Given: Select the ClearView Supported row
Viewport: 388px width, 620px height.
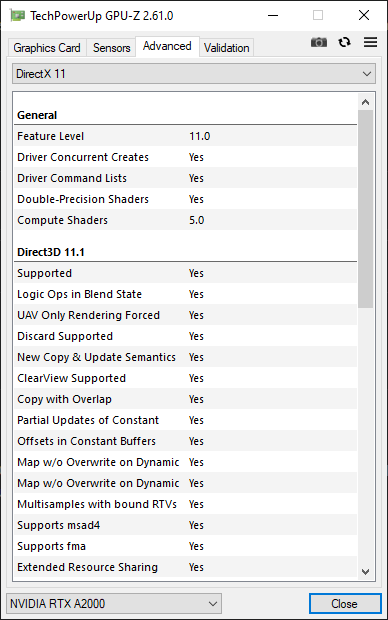Looking at the screenshot, I should coord(185,378).
